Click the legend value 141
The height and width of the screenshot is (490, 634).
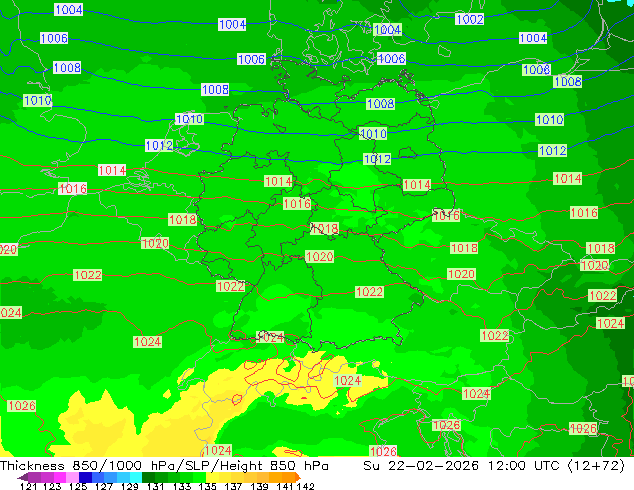pos(285,486)
